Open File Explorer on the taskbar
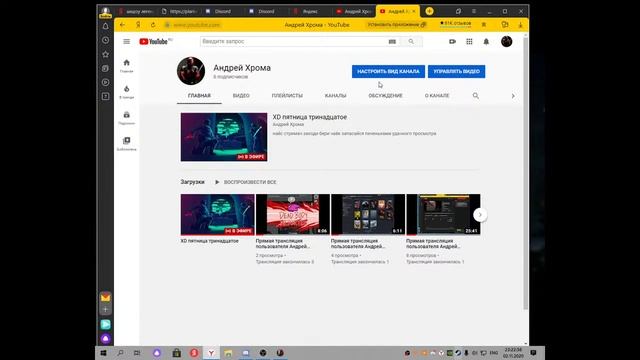The image size is (640, 360). pyautogui.click(x=228, y=353)
